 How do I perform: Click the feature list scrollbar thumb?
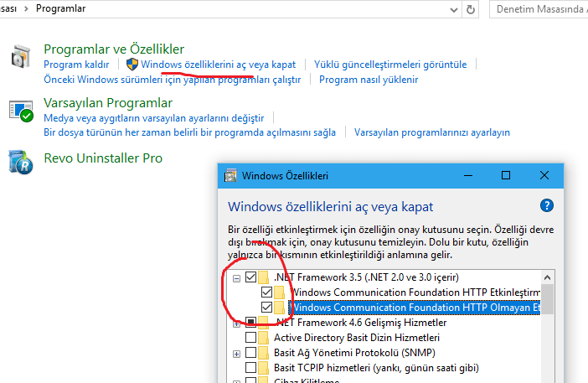point(547,299)
